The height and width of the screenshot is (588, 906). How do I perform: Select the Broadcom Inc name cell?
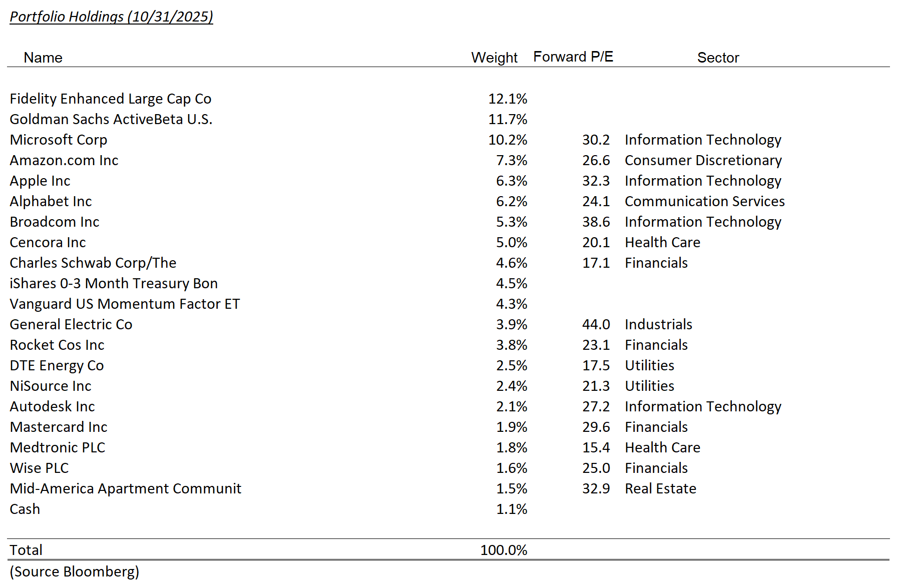click(x=55, y=222)
